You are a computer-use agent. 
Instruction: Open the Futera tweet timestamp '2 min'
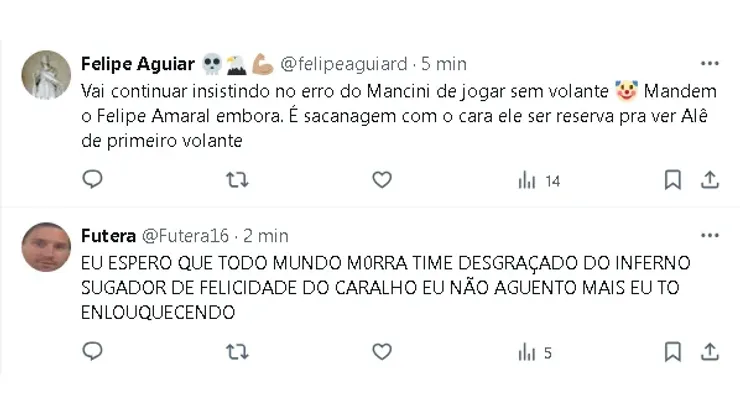[x=266, y=236]
